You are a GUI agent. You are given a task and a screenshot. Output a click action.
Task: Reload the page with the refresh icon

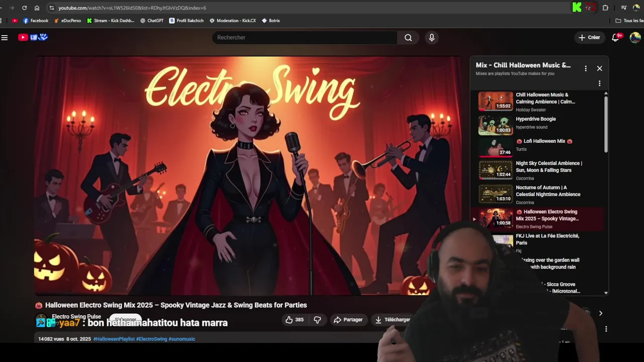pos(24,8)
